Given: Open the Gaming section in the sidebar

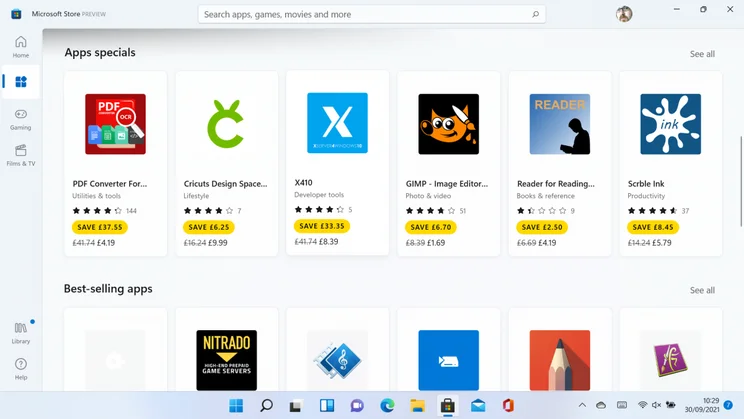Looking at the screenshot, I should pyautogui.click(x=20, y=119).
